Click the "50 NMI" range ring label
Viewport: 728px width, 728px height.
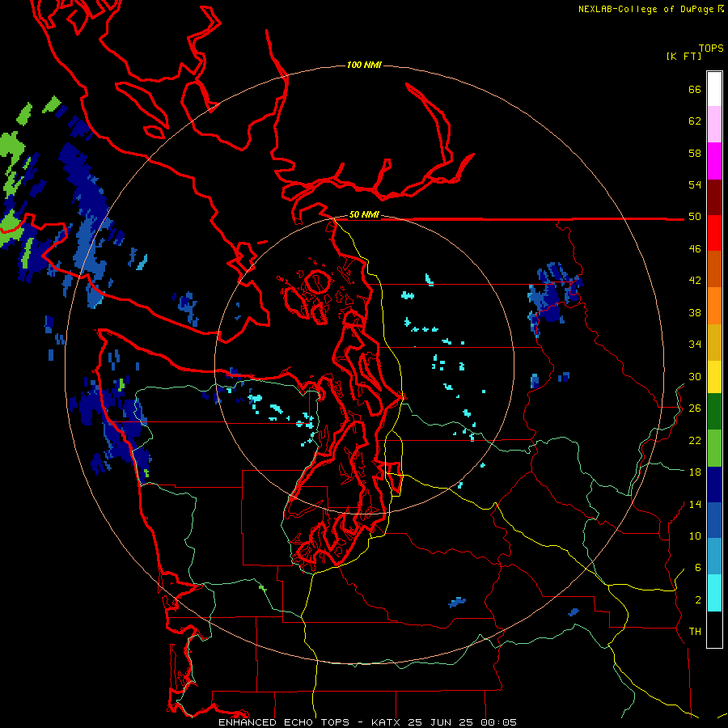[x=364, y=214]
